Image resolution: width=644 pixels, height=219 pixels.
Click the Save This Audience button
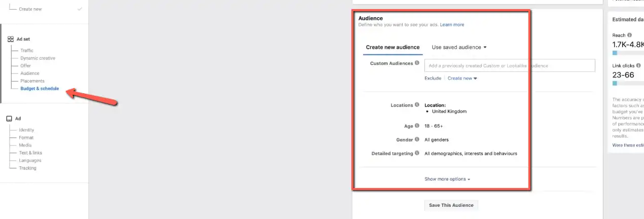click(451, 205)
